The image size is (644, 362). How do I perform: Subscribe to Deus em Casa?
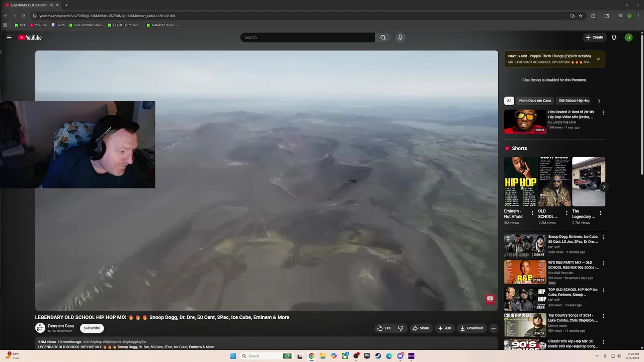pyautogui.click(x=92, y=328)
